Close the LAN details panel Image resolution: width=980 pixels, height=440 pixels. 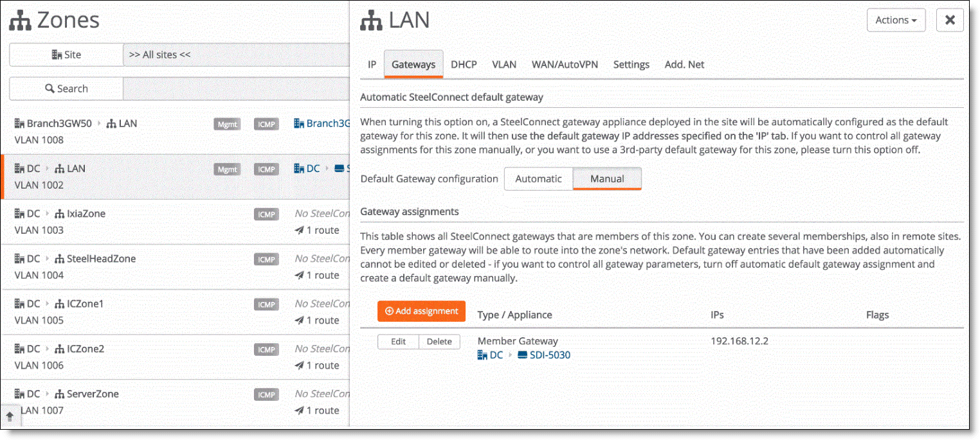950,20
